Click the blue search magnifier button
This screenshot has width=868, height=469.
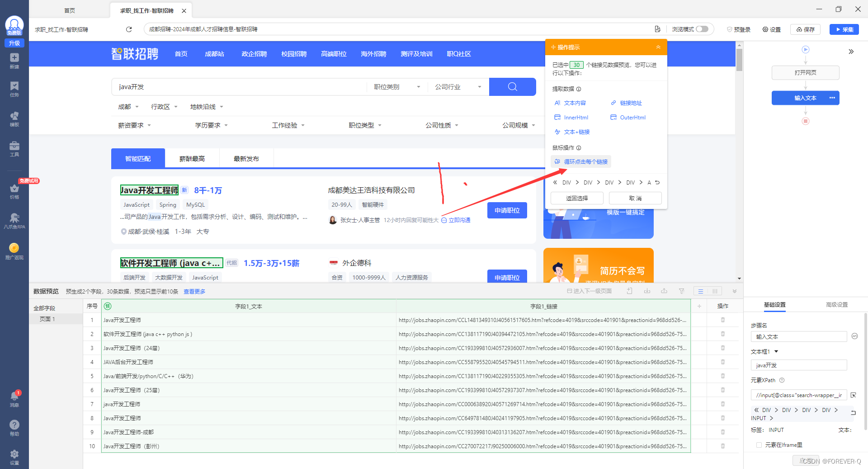pos(512,87)
